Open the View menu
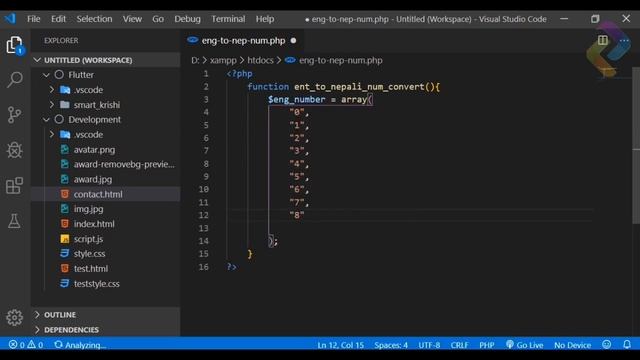Screen dimensions: 640x360 pos(132,19)
